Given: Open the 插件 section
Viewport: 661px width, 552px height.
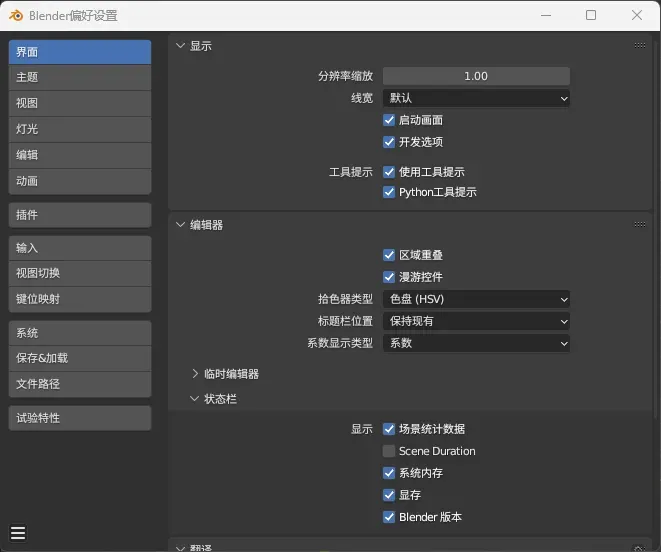Looking at the screenshot, I should tap(80, 215).
